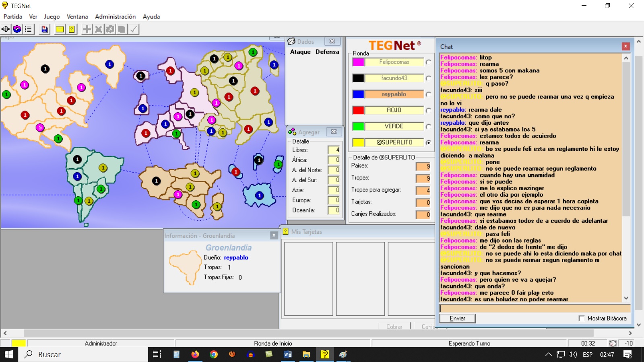Image resolution: width=644 pixels, height=362 pixels.
Task: Open Firefox from the taskbar
Action: [195, 354]
